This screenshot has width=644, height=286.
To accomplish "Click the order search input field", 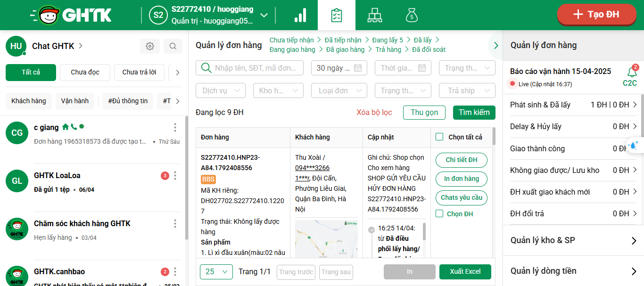I will pyautogui.click(x=255, y=68).
